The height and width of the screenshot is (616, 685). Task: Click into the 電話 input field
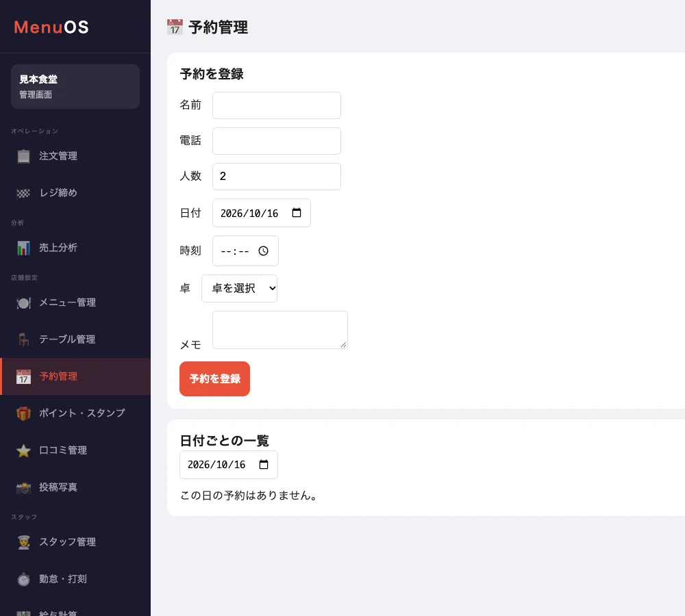click(x=277, y=141)
